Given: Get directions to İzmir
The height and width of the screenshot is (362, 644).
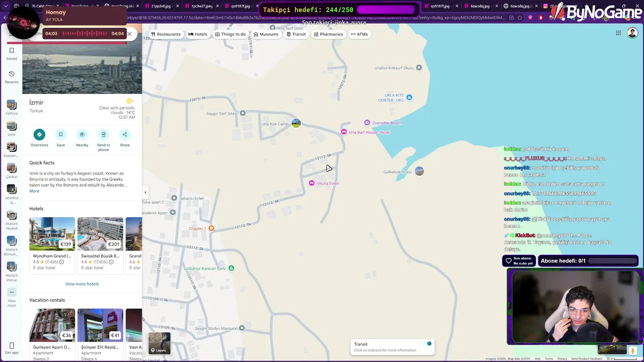Looking at the screenshot, I should pos(39,134).
